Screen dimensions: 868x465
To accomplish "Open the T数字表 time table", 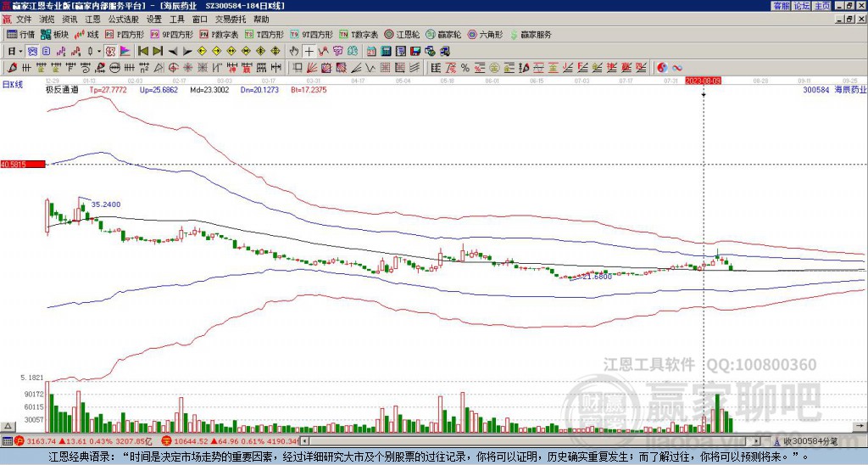I will coord(359,34).
